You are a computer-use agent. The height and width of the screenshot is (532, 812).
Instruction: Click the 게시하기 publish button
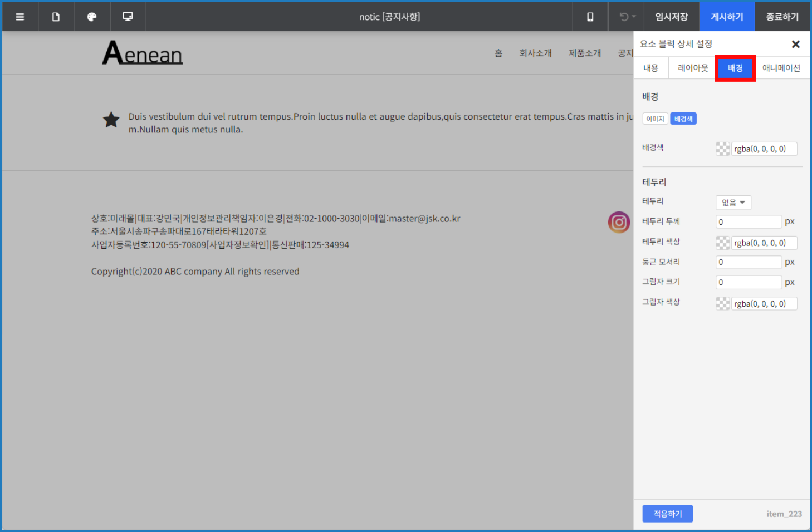coord(727,16)
